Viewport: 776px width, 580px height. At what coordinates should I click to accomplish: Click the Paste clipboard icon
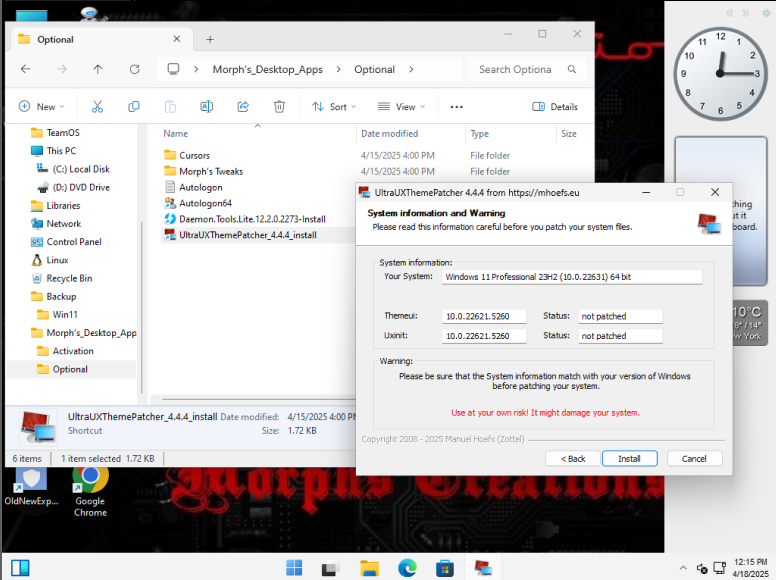[170, 106]
